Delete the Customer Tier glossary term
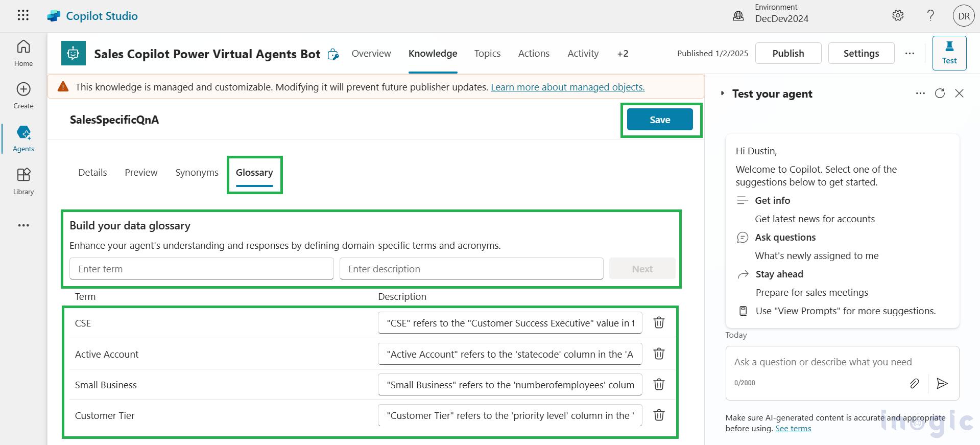Image resolution: width=980 pixels, height=445 pixels. [659, 415]
